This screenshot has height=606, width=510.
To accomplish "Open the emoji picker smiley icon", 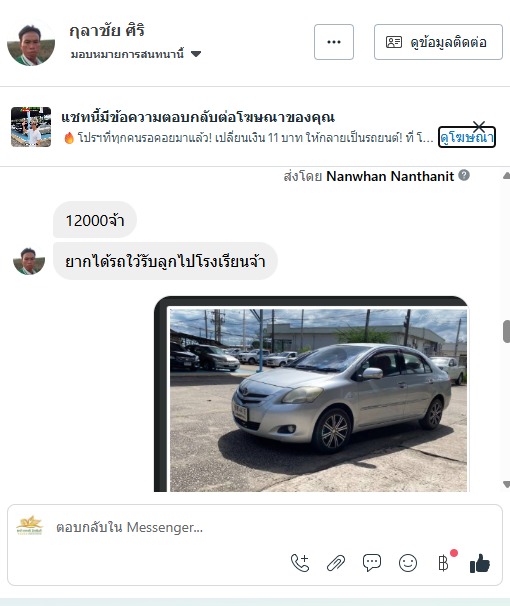I will [408, 563].
